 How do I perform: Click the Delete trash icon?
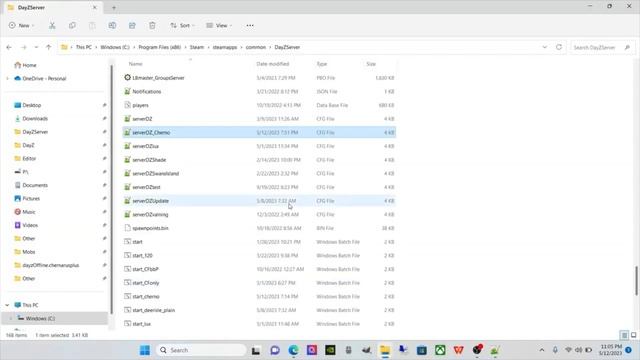click(152, 25)
